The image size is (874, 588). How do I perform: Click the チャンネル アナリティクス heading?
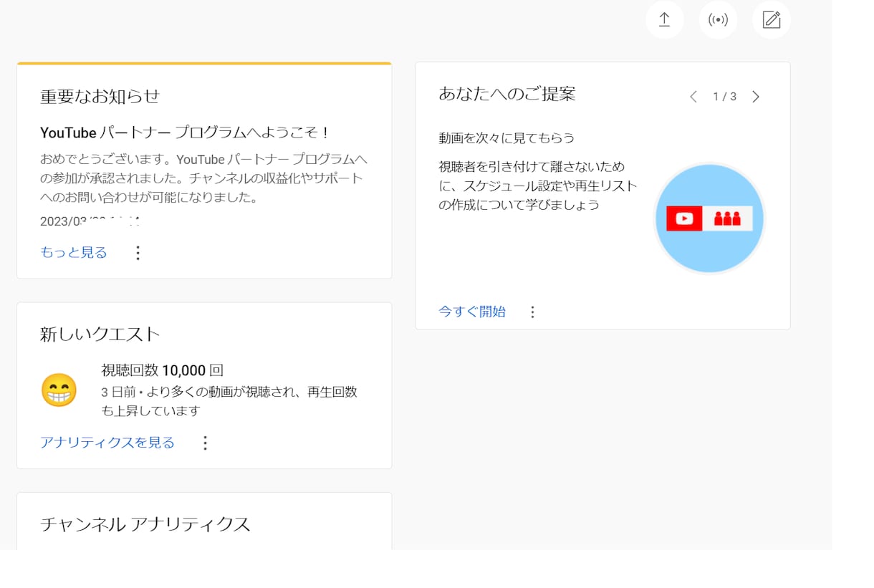(145, 524)
